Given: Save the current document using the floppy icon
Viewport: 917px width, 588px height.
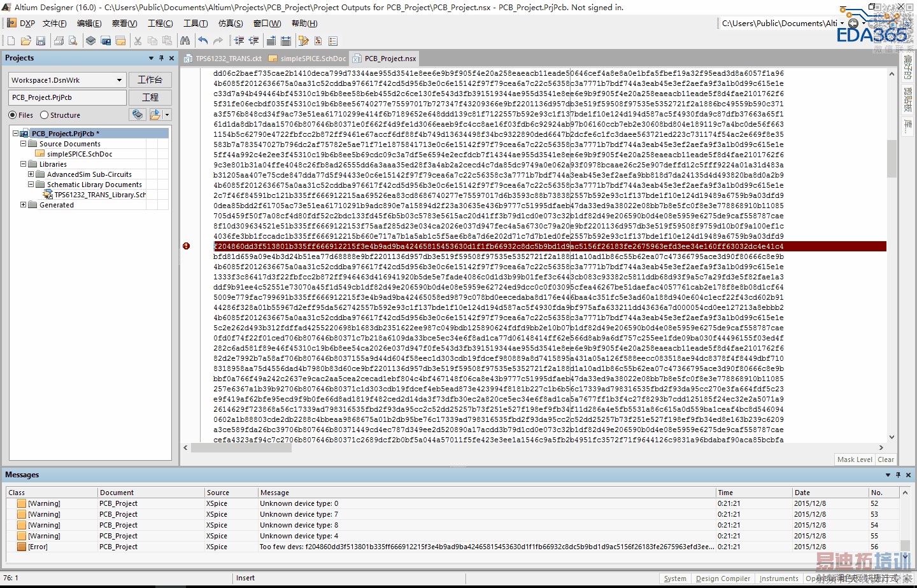Looking at the screenshot, I should (41, 41).
